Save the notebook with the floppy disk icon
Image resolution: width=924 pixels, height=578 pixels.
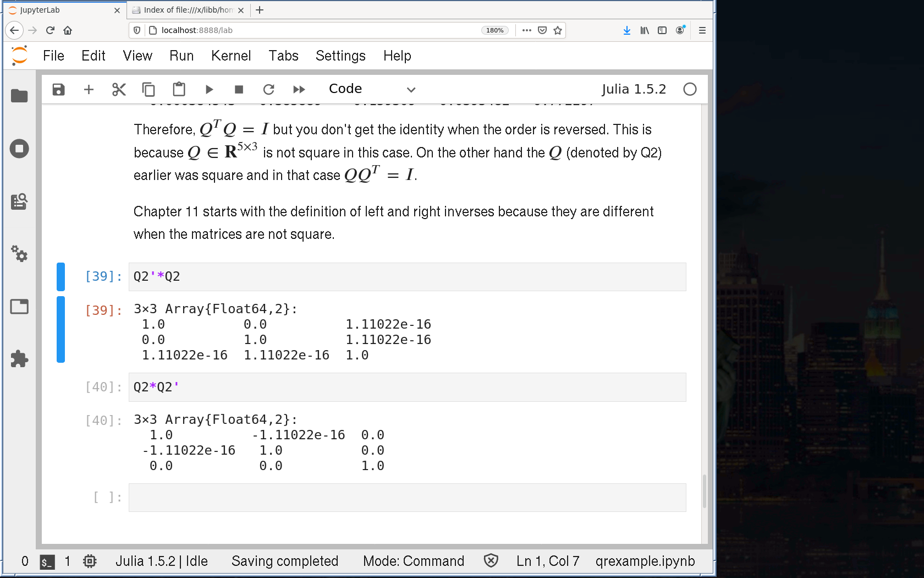tap(58, 89)
